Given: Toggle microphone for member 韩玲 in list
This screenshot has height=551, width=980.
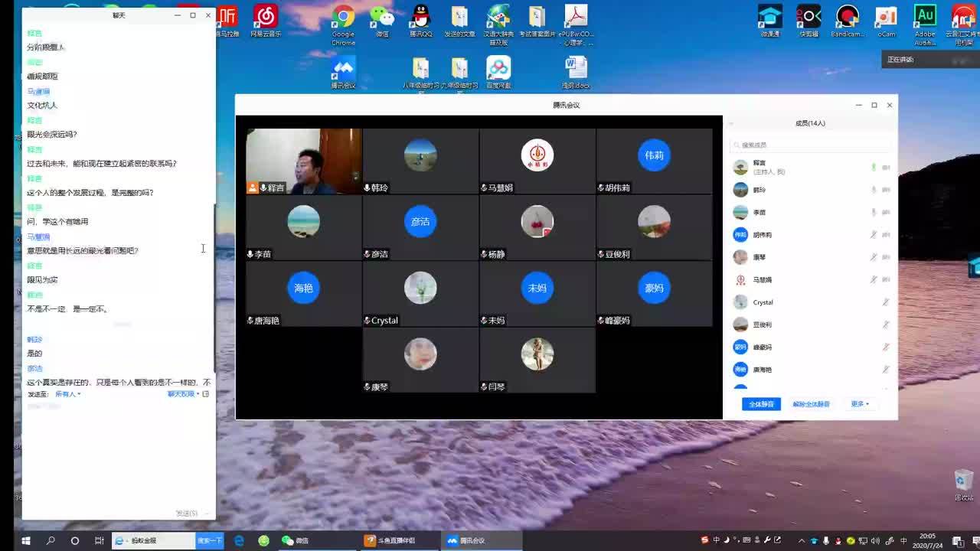Looking at the screenshot, I should [874, 190].
